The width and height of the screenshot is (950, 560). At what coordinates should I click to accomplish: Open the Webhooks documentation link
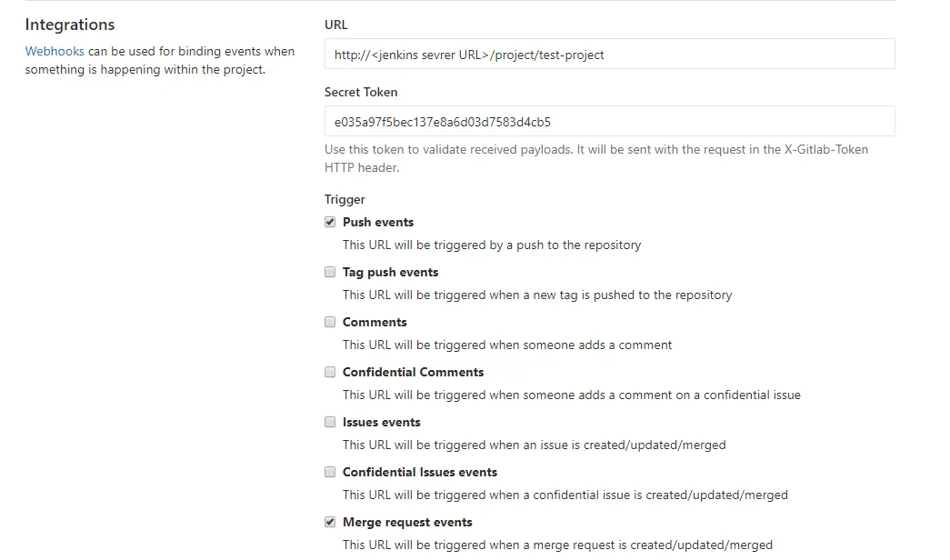coord(55,51)
